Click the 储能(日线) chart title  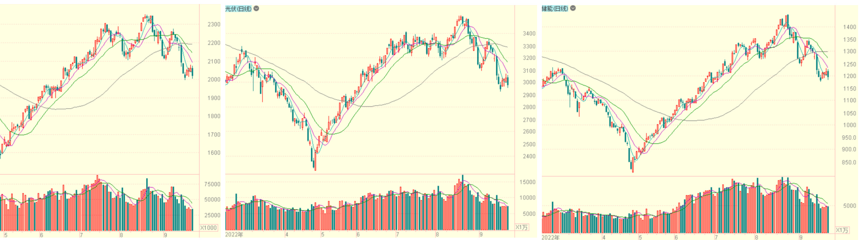click(555, 8)
